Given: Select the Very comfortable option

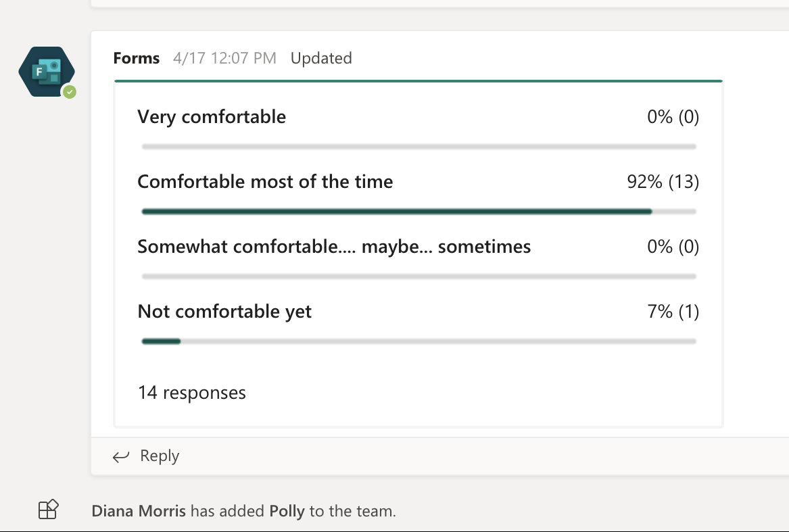Looking at the screenshot, I should (212, 117).
